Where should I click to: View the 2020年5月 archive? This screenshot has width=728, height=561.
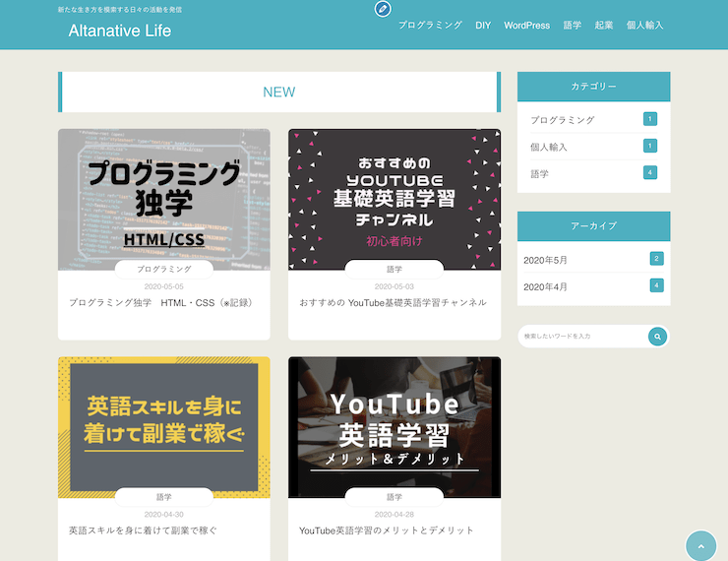tap(546, 260)
